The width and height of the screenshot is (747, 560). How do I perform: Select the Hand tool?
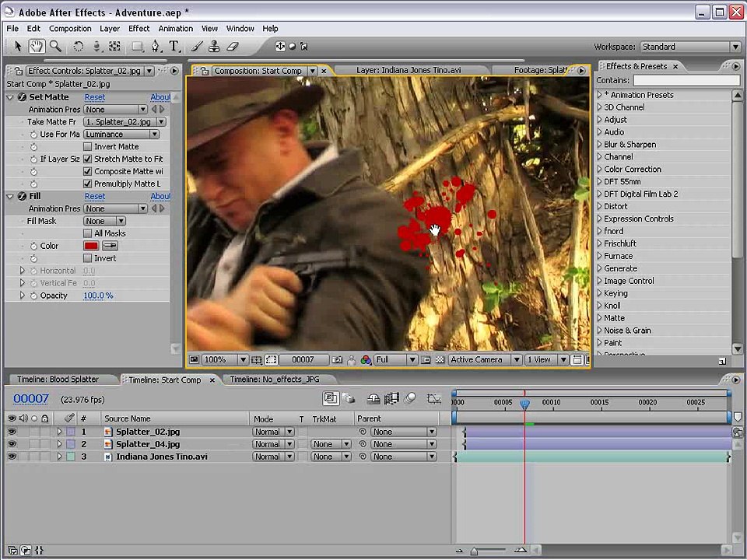coord(37,46)
